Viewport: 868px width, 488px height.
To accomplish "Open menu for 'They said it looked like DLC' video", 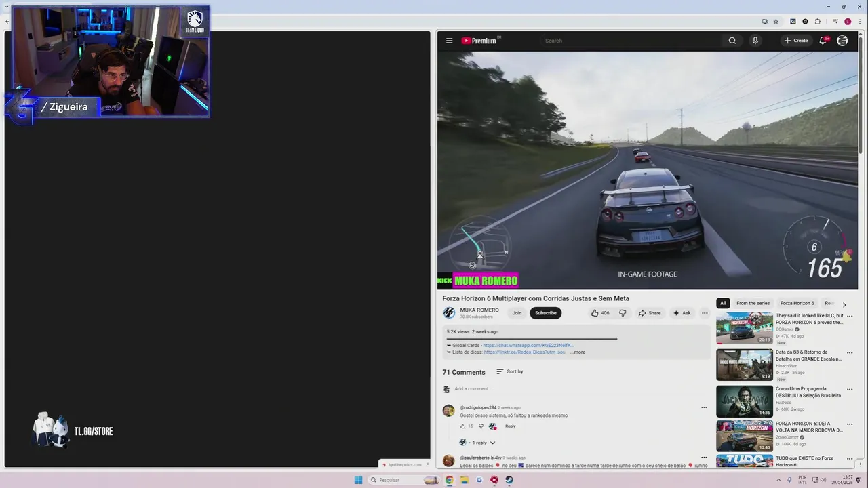I will [x=849, y=317].
